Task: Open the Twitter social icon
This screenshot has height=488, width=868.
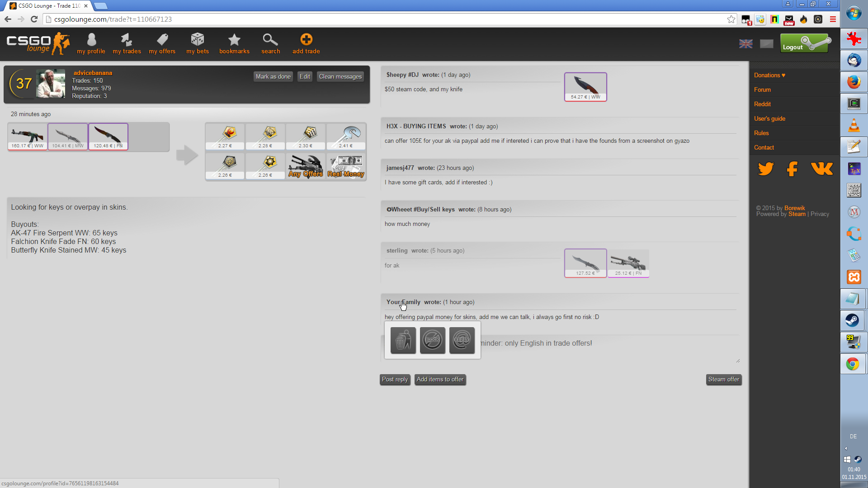Action: click(x=765, y=169)
